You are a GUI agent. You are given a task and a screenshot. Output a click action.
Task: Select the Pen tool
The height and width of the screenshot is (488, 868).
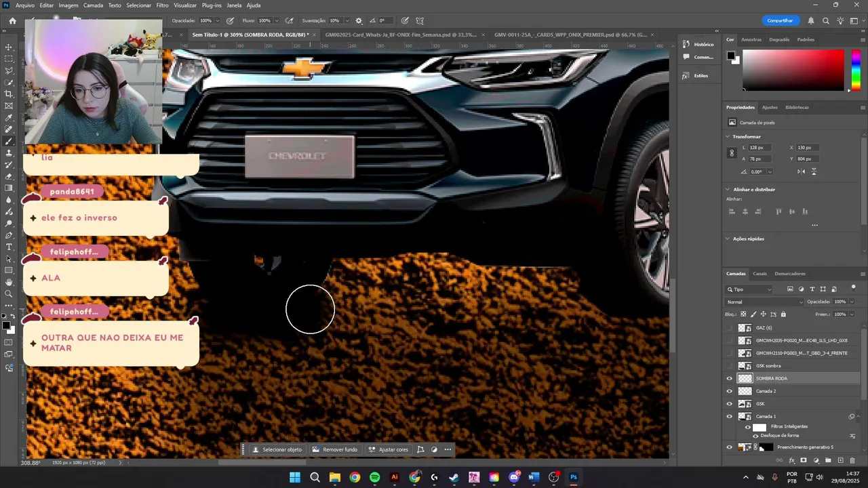(x=9, y=235)
